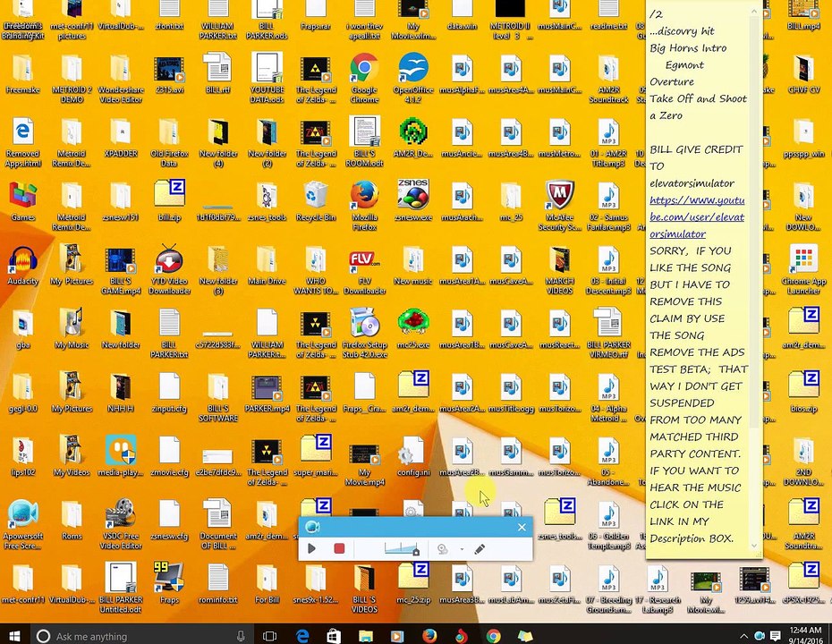The width and height of the screenshot is (832, 644).
Task: Open Google Chrome desktop shortcut
Action: (364, 79)
